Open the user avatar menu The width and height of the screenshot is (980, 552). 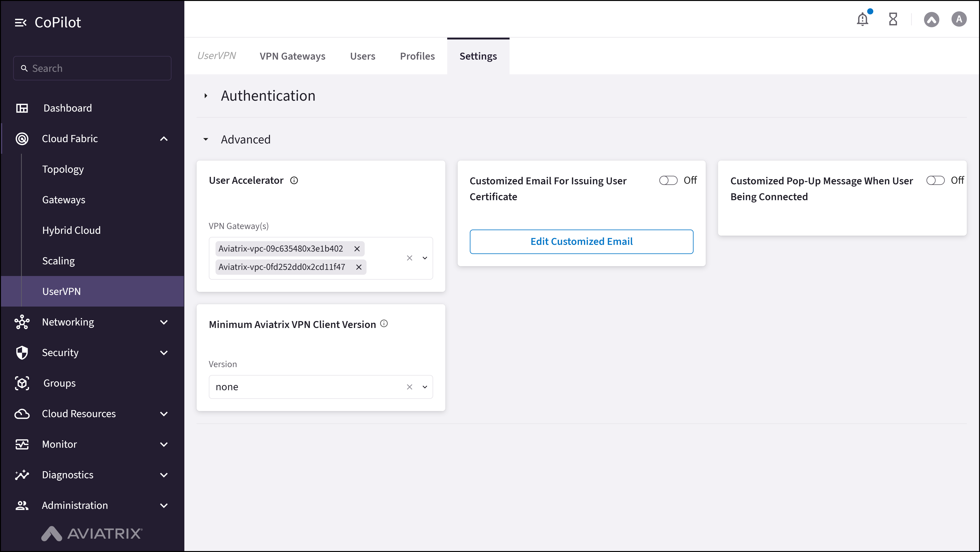pos(959,19)
